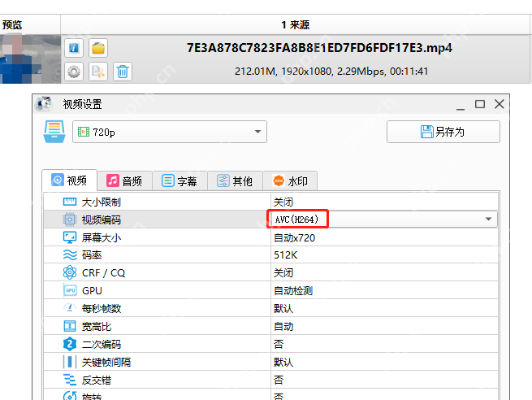532x400 pixels.
Task: Click the monitor icon of 屏幕大小
Action: coord(70,237)
